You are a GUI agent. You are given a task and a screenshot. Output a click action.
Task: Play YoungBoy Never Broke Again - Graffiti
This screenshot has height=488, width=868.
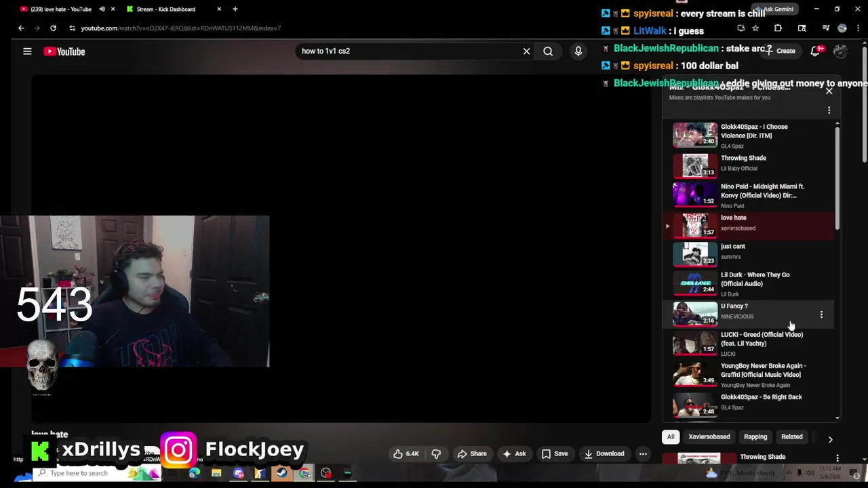pos(749,375)
